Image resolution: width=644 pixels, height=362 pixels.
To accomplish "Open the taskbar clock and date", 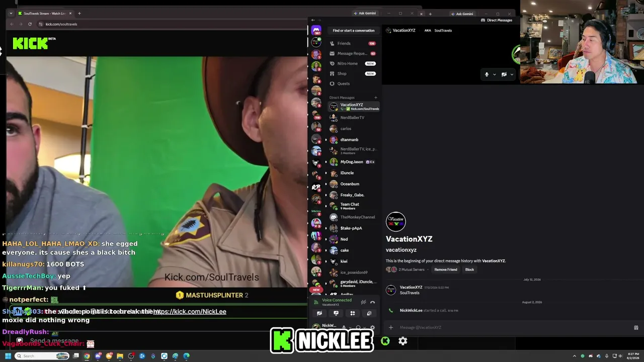I will 633,356.
